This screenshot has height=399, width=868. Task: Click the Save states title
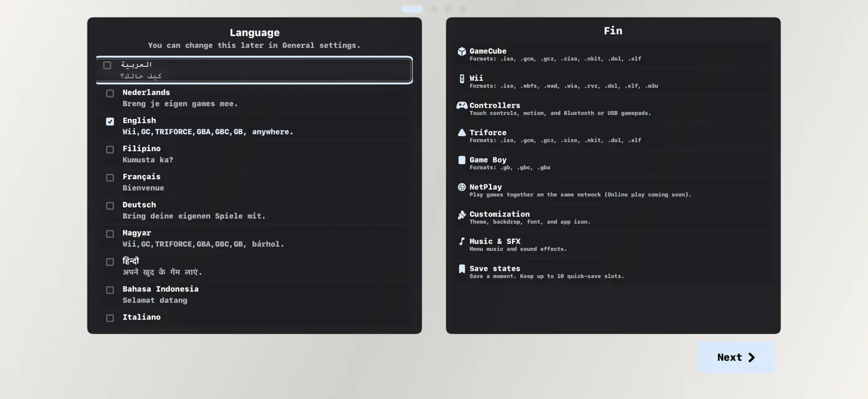click(495, 269)
